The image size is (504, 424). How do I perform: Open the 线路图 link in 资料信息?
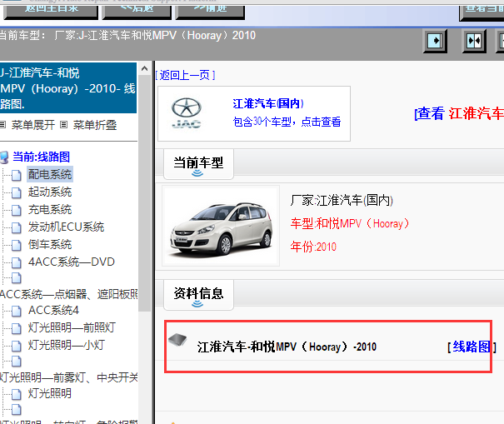[x=472, y=347]
